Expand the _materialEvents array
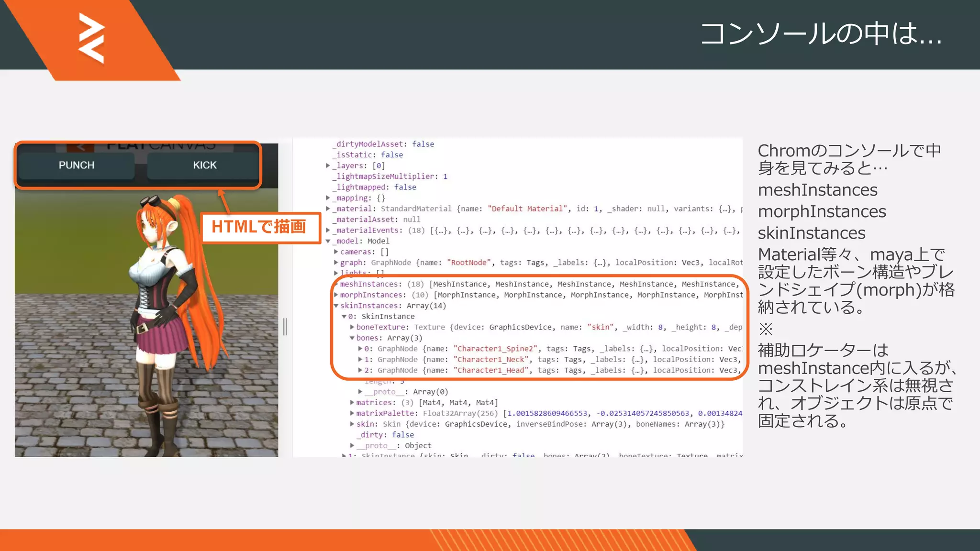The width and height of the screenshot is (980, 551). pyautogui.click(x=328, y=230)
